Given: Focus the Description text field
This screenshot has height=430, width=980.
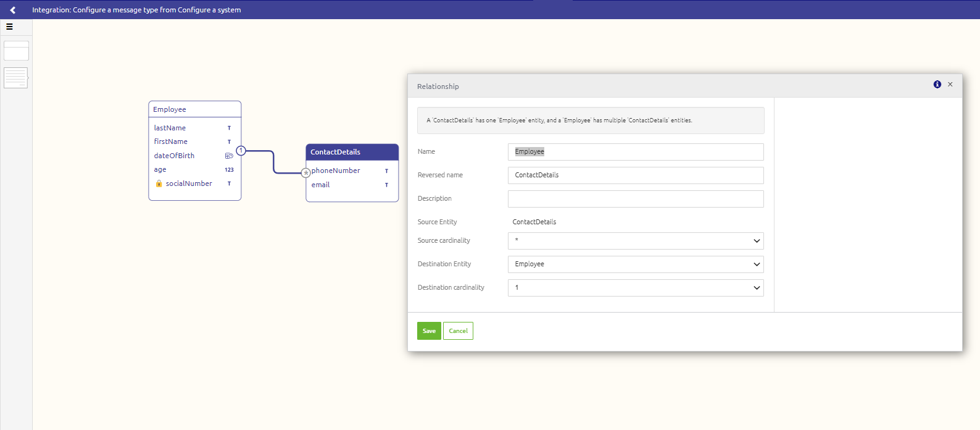Looking at the screenshot, I should 635,199.
